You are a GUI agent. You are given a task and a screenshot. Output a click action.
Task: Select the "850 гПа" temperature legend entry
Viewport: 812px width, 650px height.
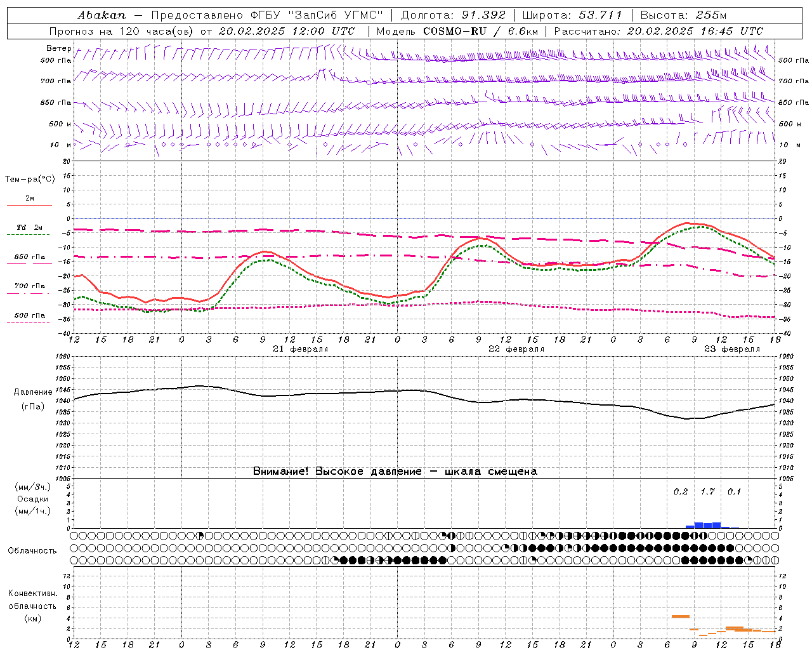30,257
